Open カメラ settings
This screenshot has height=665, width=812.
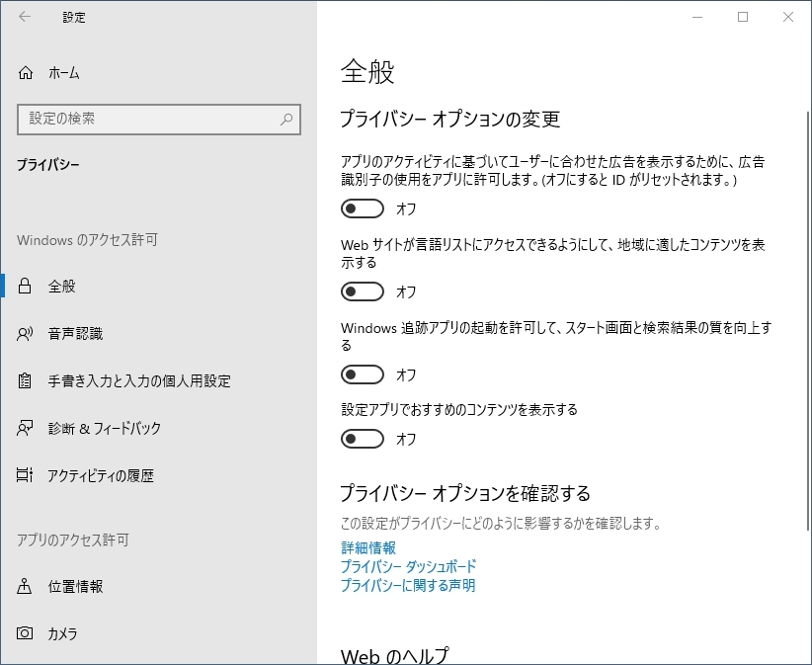(x=158, y=633)
